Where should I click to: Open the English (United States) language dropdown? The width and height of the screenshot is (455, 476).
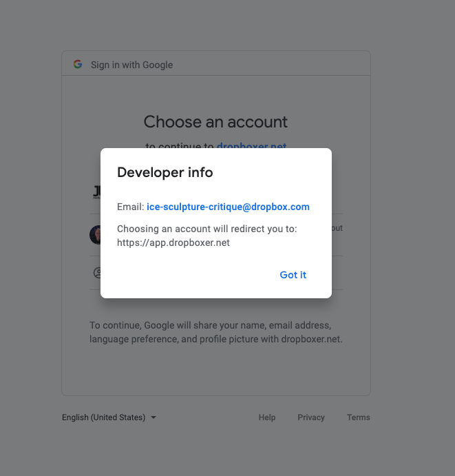(x=109, y=417)
